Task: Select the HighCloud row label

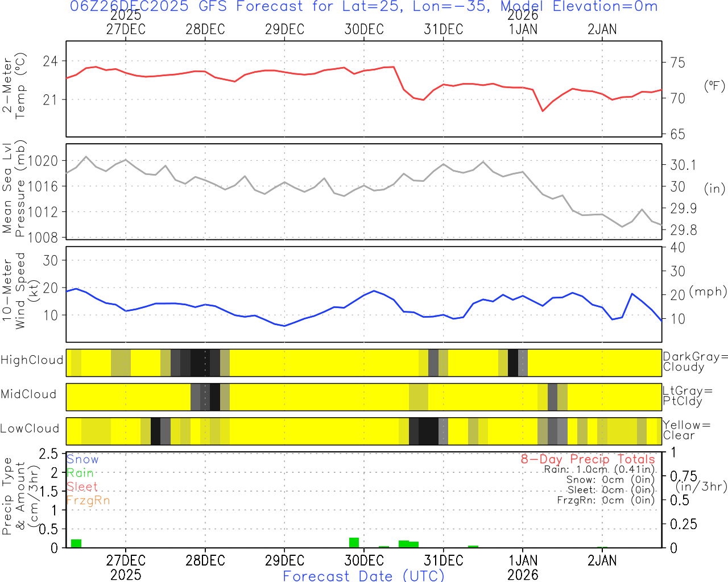Action: 32,360
